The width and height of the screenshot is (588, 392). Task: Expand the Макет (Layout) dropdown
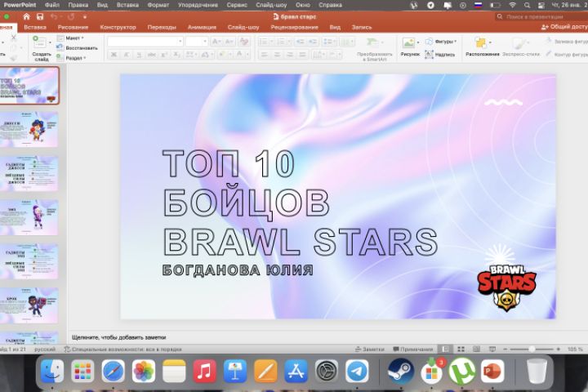70,38
